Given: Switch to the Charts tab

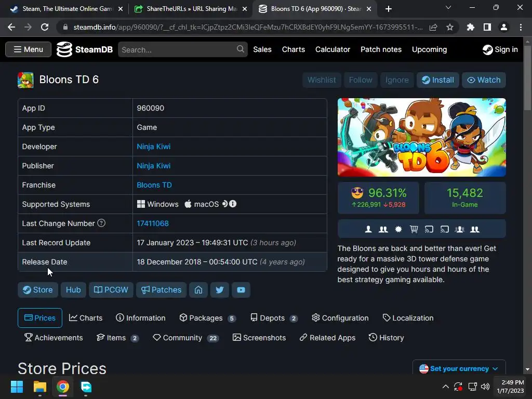Looking at the screenshot, I should 86,318.
